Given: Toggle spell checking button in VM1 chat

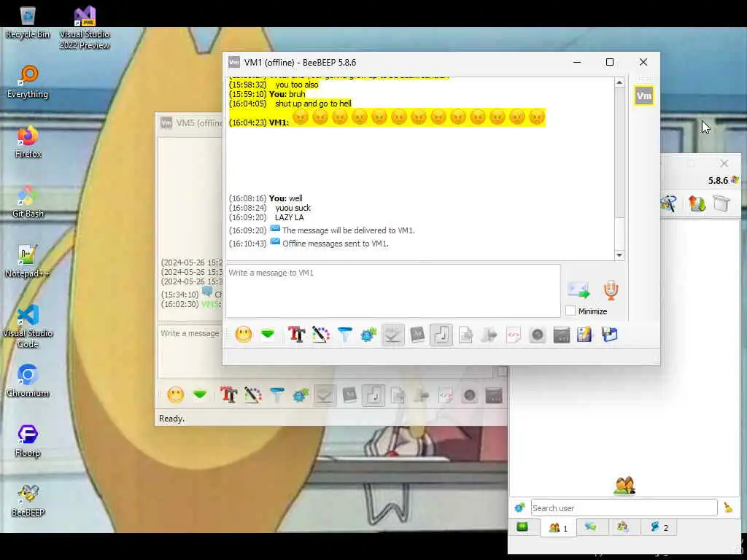Looking at the screenshot, I should click(x=393, y=334).
